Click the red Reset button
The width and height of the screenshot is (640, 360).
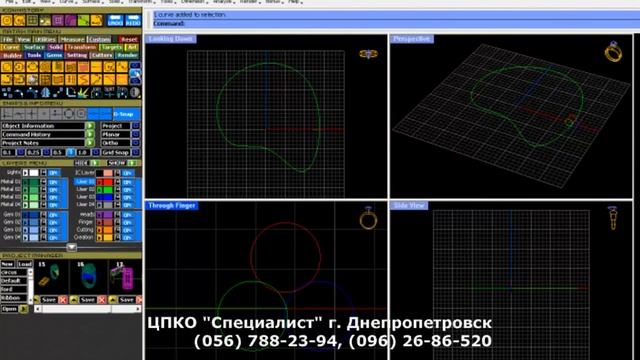click(x=129, y=39)
